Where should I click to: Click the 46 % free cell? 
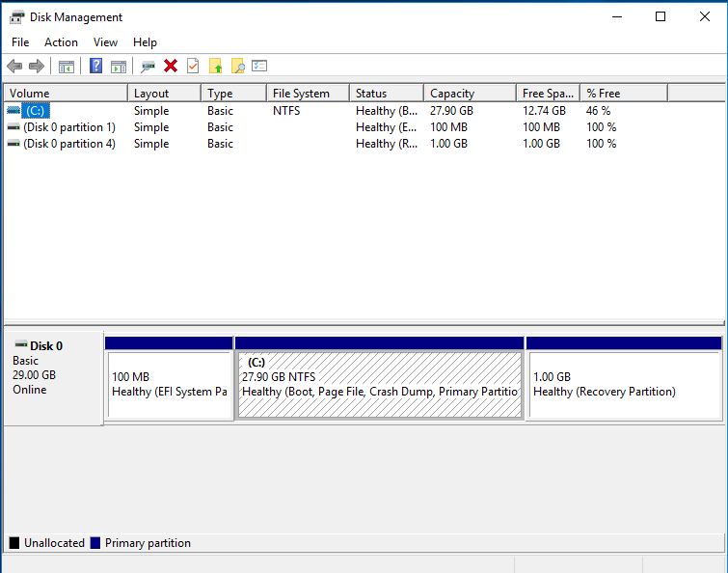click(598, 111)
